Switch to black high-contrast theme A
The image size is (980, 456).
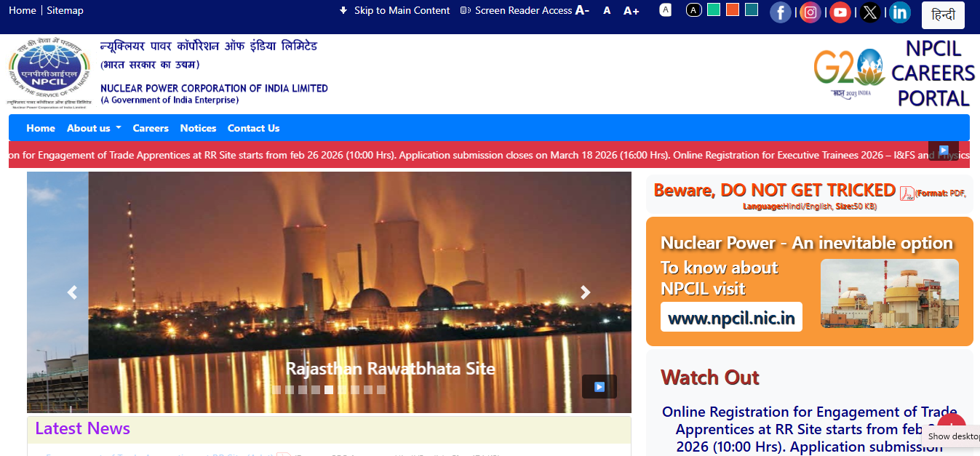click(694, 10)
